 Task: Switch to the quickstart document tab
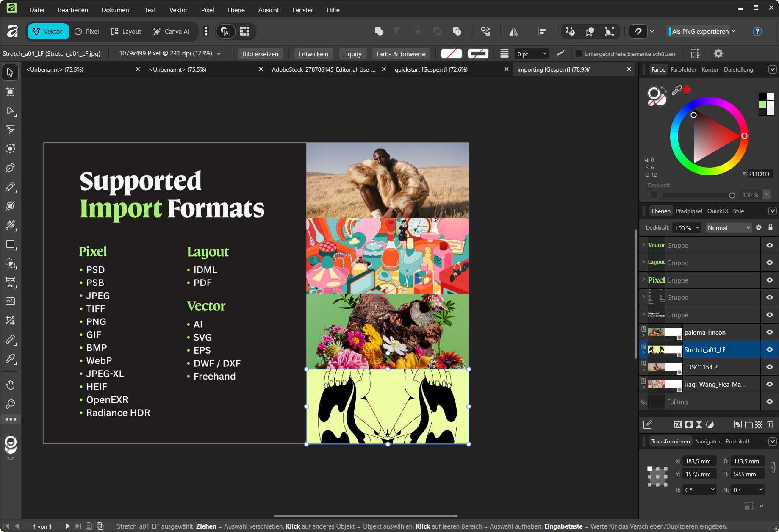pos(431,69)
